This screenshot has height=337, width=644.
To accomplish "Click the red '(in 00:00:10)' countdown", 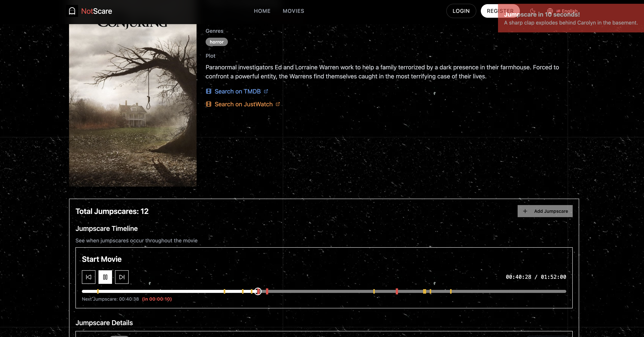I will click(157, 299).
